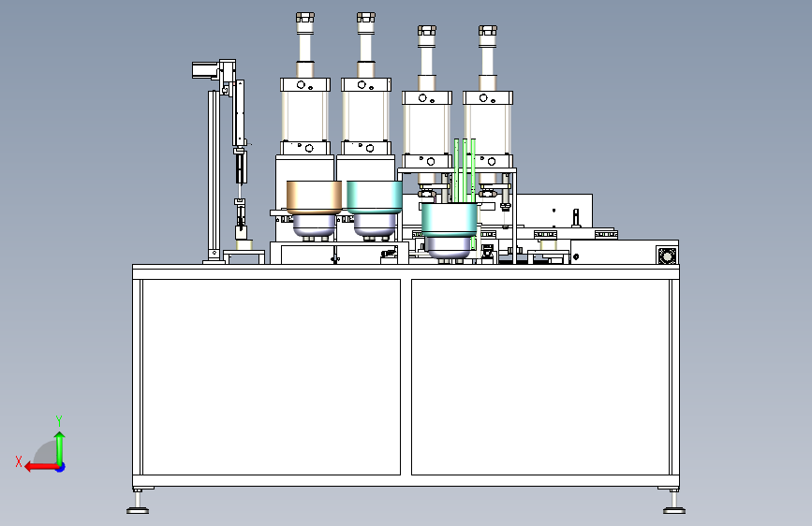The height and width of the screenshot is (526, 812).
Task: Select the motor atop the left vertical actuator
Action: (x=205, y=70)
